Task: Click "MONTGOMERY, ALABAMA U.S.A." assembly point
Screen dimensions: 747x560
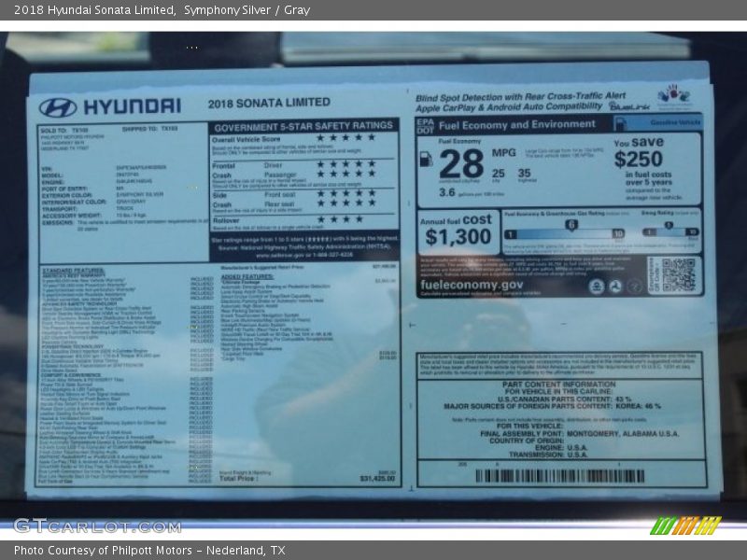Action: (623, 434)
